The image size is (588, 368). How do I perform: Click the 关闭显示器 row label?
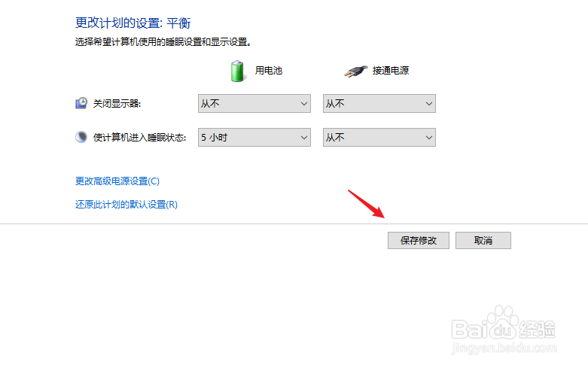117,104
